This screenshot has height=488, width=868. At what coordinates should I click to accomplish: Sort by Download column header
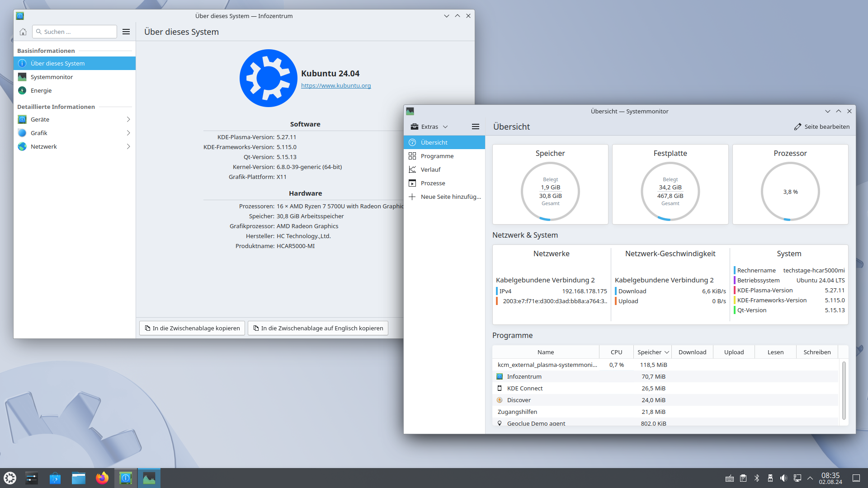pos(692,352)
